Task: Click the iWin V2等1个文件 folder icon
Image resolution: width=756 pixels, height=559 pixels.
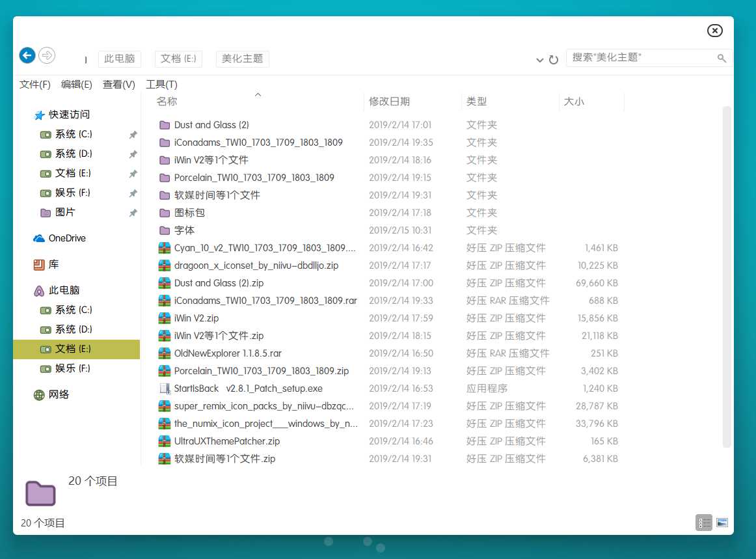Action: click(165, 160)
